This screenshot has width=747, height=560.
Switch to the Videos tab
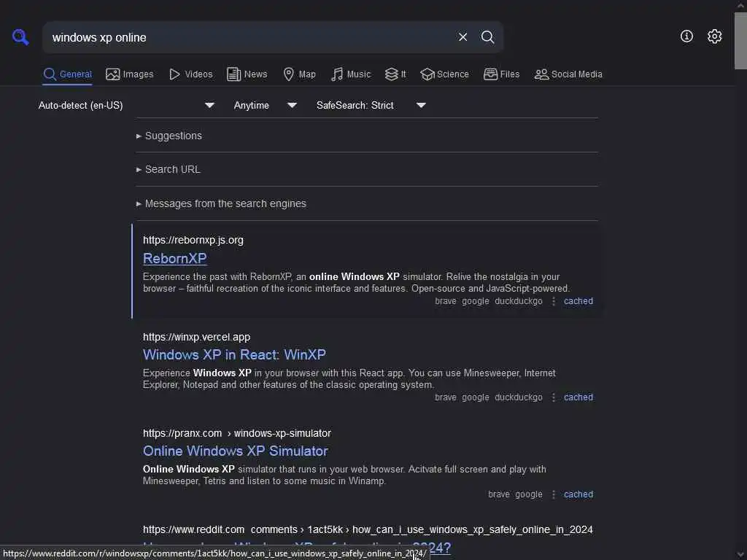[190, 74]
